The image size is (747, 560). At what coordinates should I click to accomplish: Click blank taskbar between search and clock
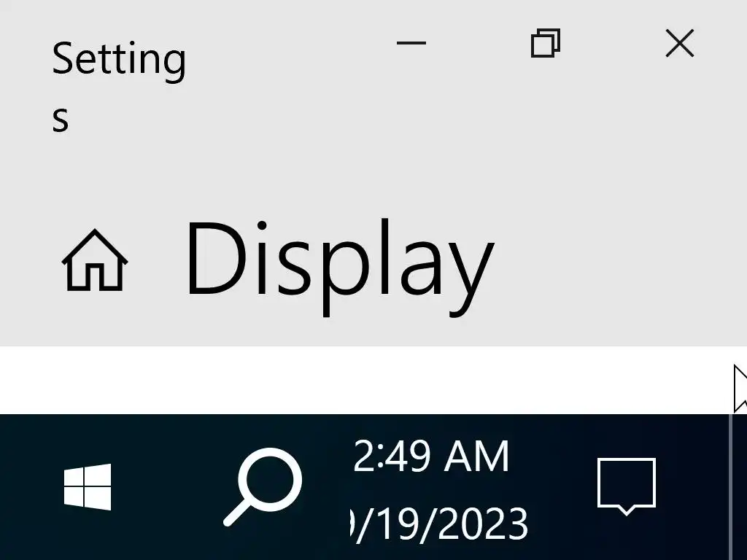click(x=326, y=486)
